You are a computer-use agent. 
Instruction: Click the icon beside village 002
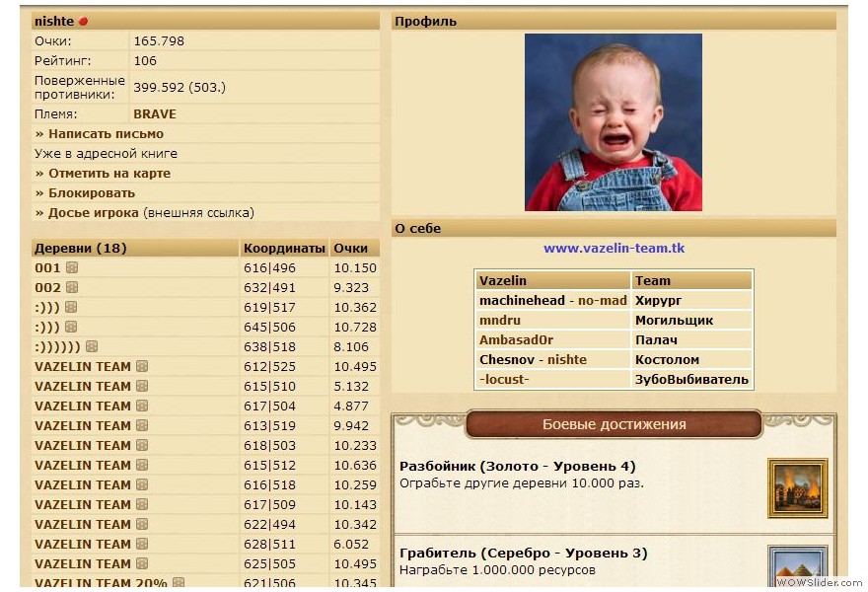72,288
